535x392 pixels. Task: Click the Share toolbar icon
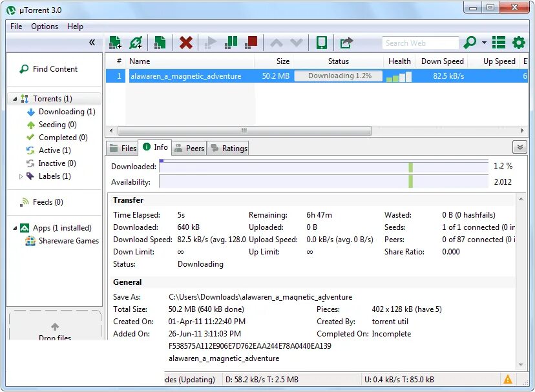(346, 43)
